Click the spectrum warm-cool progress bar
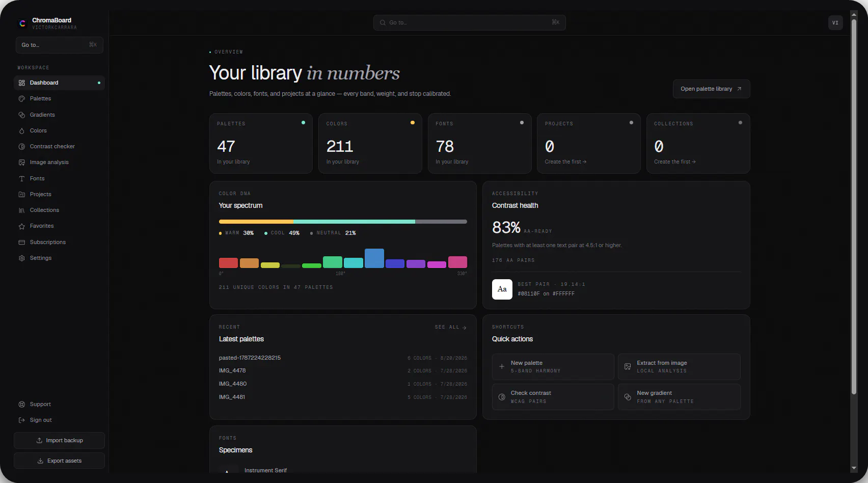The image size is (868, 483). (343, 222)
